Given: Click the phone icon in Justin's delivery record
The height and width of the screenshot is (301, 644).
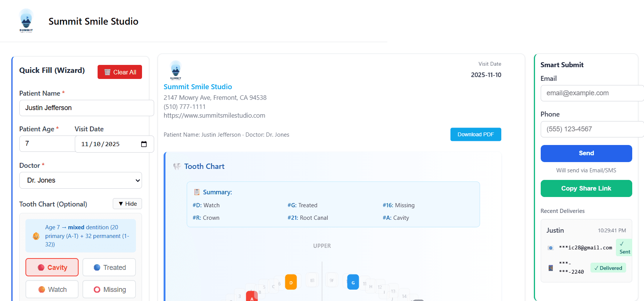Looking at the screenshot, I should tap(551, 268).
